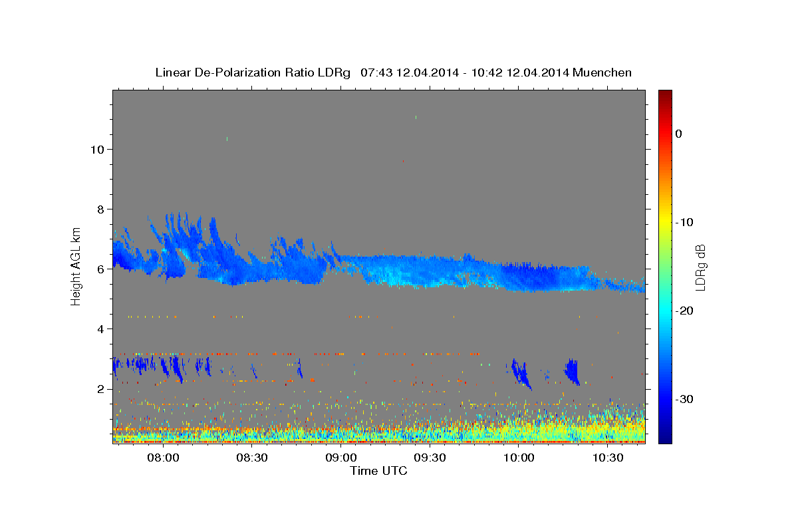Screen dimensions: 798x532
Task: Click the start time '07:43 12.04.2014' in the title
Action: tap(409, 72)
